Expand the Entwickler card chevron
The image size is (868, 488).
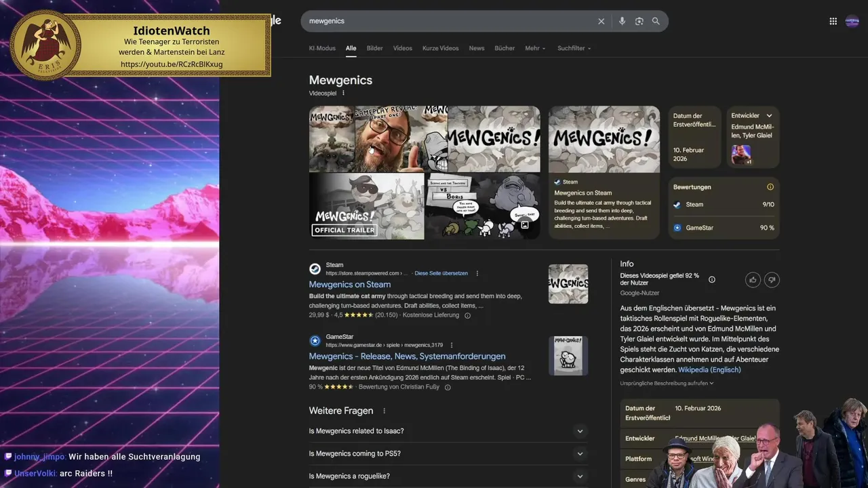click(x=769, y=116)
